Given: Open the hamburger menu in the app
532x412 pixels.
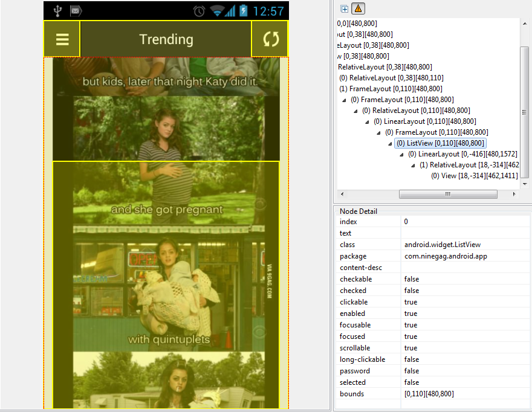Looking at the screenshot, I should click(62, 39).
